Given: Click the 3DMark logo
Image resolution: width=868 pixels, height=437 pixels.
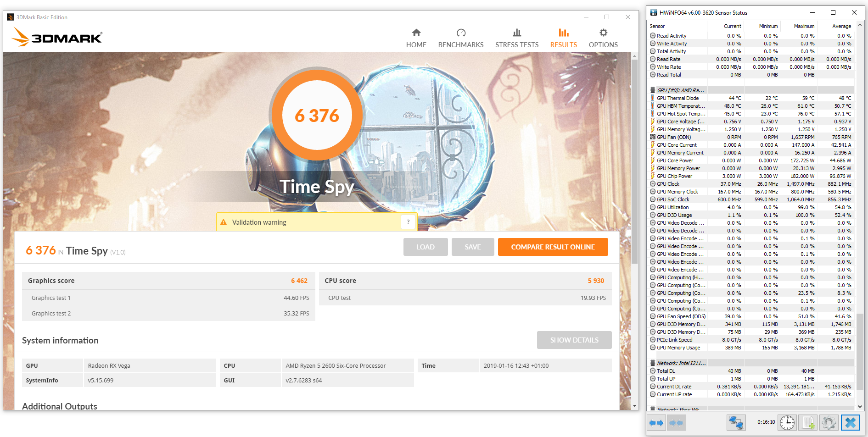Looking at the screenshot, I should pyautogui.click(x=57, y=37).
